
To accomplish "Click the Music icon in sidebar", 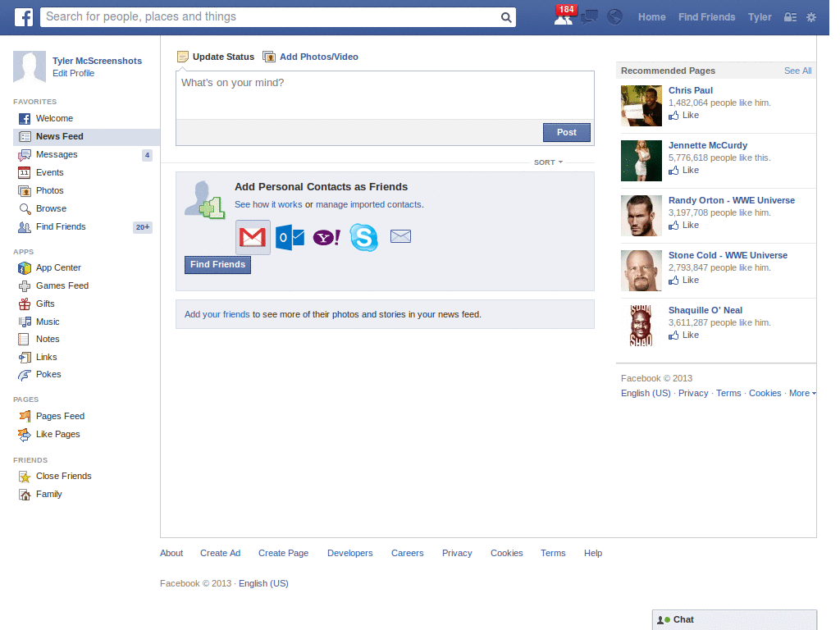I will coord(25,322).
